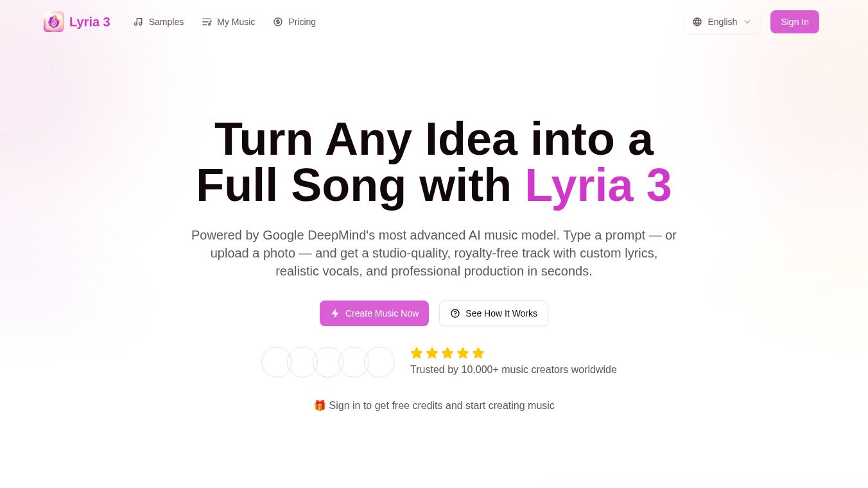
Task: Click the five-star rating display
Action: [447, 353]
